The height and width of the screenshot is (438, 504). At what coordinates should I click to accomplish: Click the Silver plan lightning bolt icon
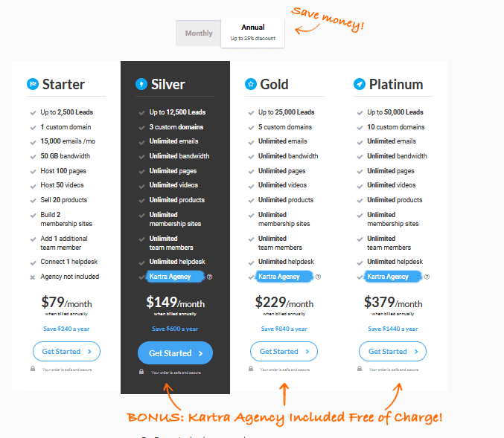point(141,85)
